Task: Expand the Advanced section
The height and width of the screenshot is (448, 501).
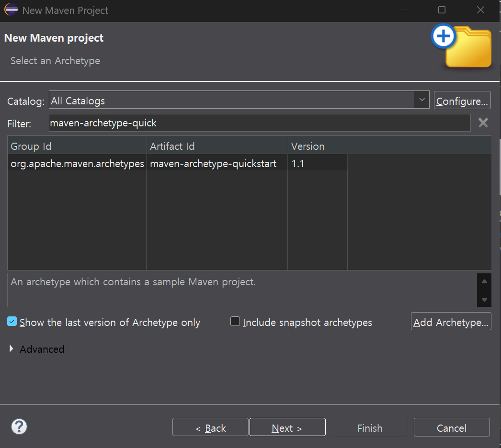Action: pos(11,349)
